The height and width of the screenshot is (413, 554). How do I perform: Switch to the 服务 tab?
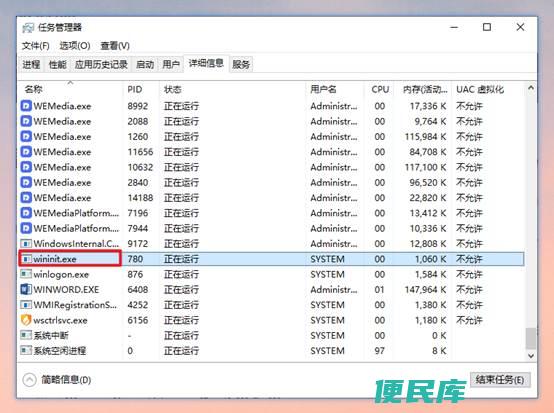(241, 64)
